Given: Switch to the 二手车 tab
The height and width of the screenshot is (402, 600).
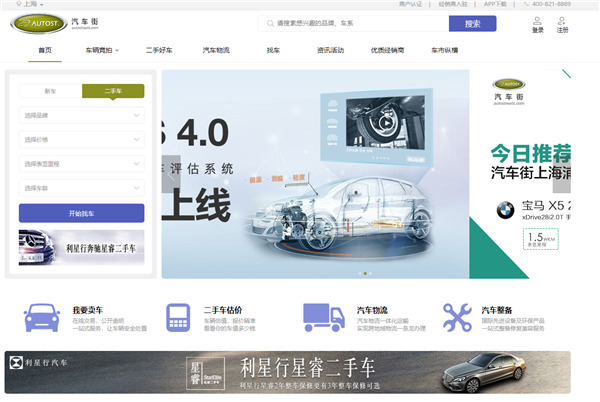Looking at the screenshot, I should 113,91.
